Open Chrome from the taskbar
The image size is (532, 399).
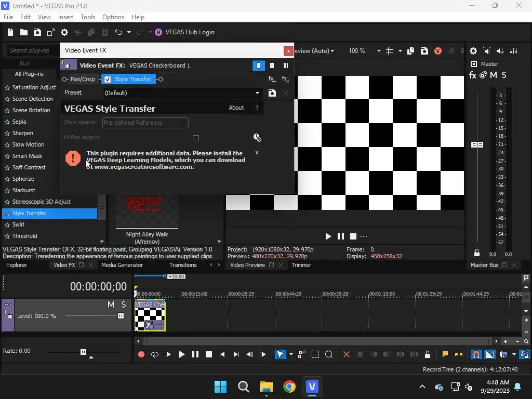(289, 387)
